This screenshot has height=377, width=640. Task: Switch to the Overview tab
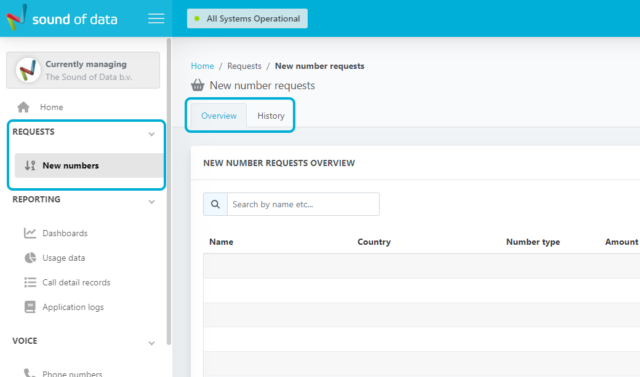point(219,116)
